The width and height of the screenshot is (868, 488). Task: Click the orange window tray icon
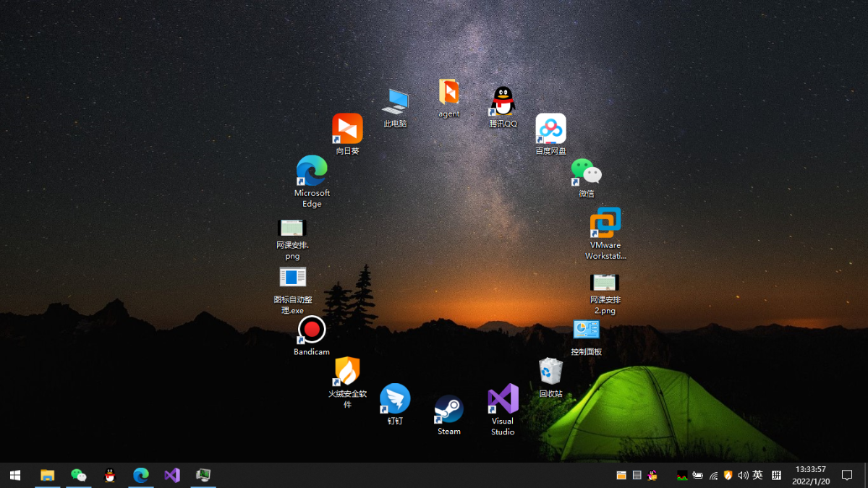[x=621, y=475]
